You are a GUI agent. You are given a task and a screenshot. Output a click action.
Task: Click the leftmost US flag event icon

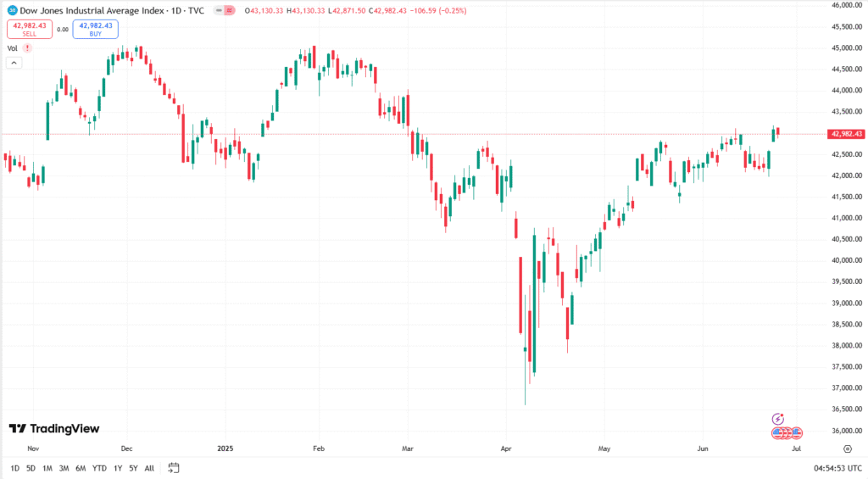click(x=777, y=433)
